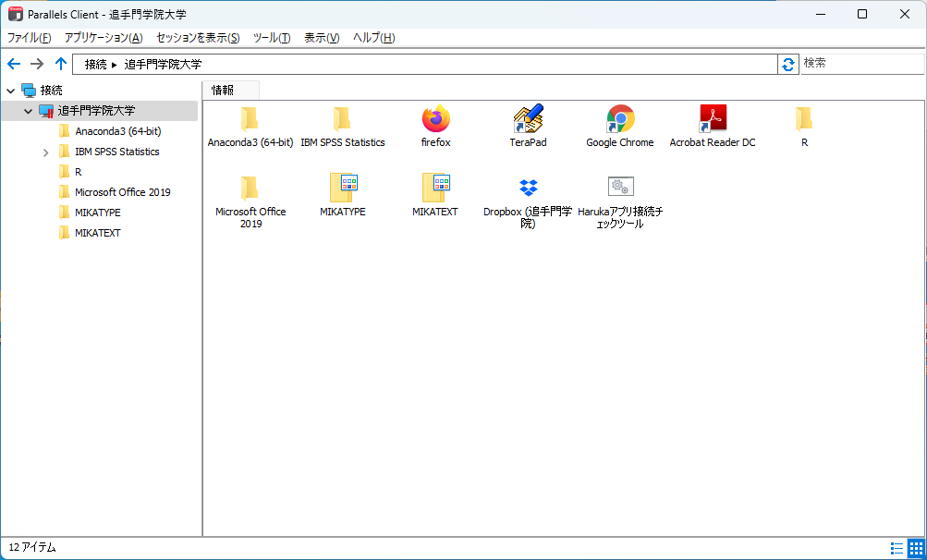Screen dimensions: 927x560
Task: Switch to large icon grid view
Action: pyautogui.click(x=916, y=548)
